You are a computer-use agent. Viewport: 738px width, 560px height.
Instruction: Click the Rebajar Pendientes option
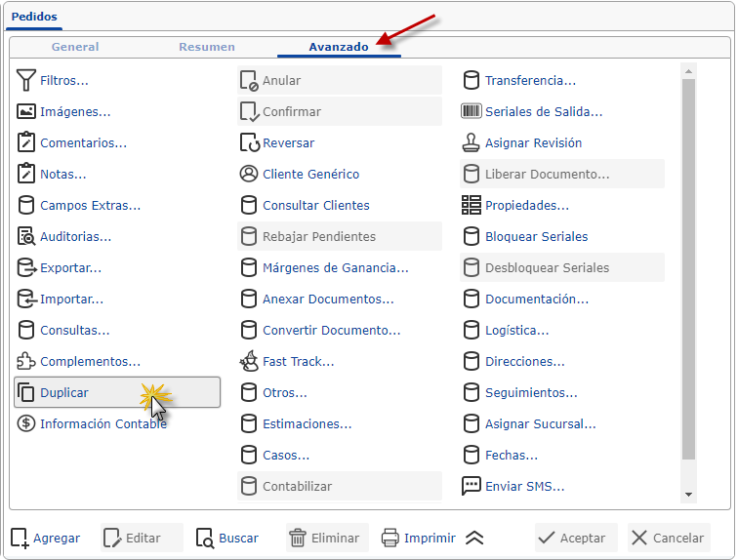(x=340, y=236)
